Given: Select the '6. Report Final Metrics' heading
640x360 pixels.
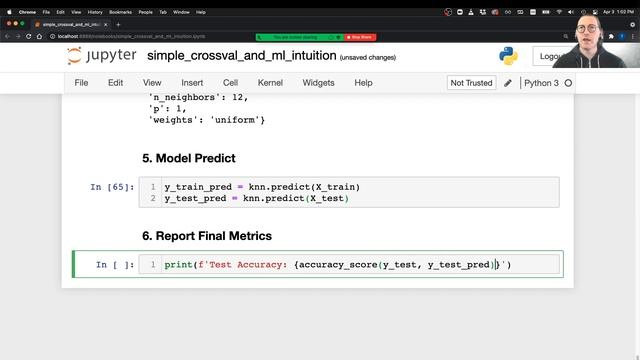Looking at the screenshot, I should 207,236.
